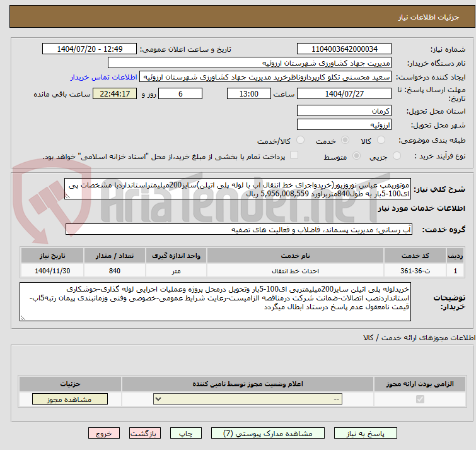Select the کالا radio button

381,140
